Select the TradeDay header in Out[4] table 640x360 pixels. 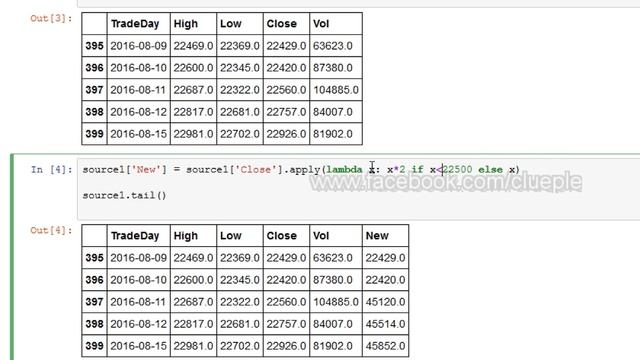point(135,236)
